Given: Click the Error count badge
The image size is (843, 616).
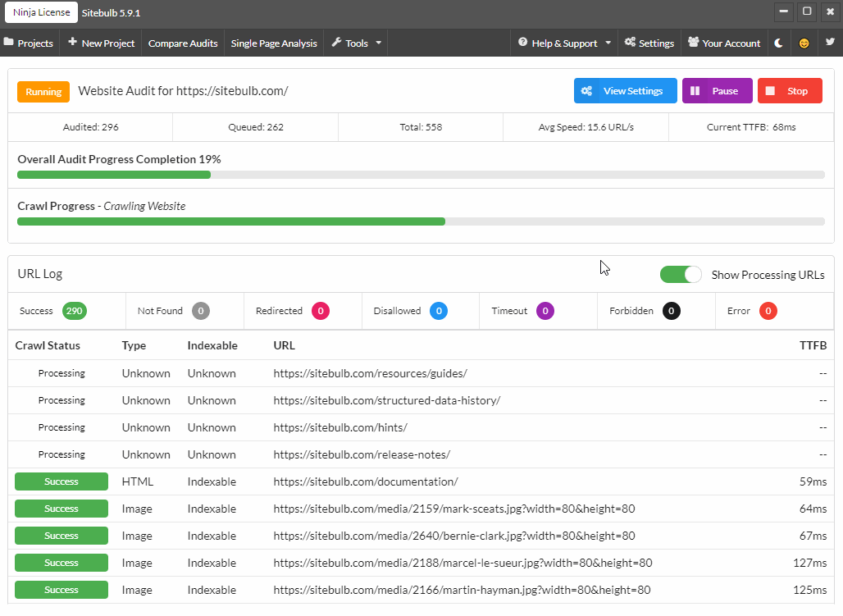Looking at the screenshot, I should click(x=768, y=311).
